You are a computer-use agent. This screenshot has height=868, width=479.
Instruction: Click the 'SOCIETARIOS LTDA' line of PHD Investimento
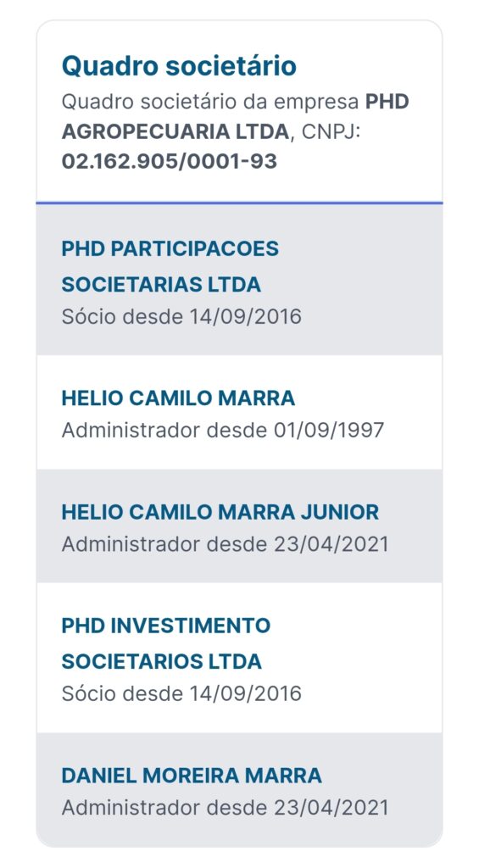(162, 662)
